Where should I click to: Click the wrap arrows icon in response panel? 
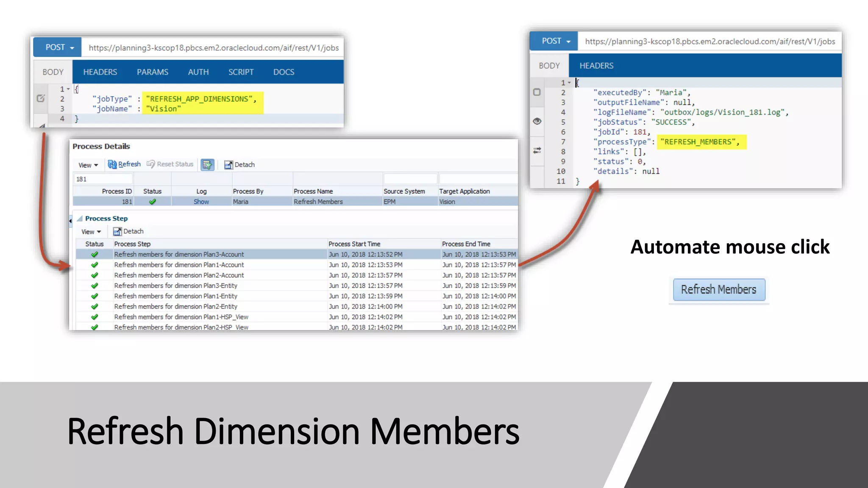click(537, 150)
